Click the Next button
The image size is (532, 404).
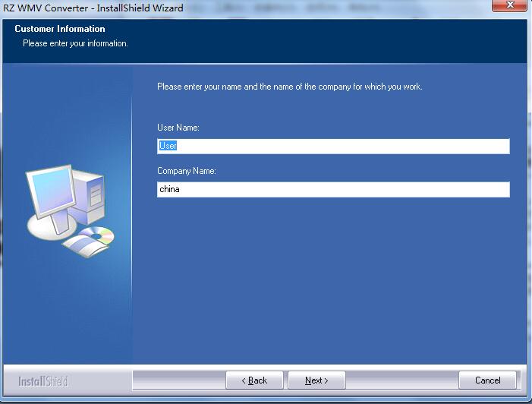coord(316,380)
